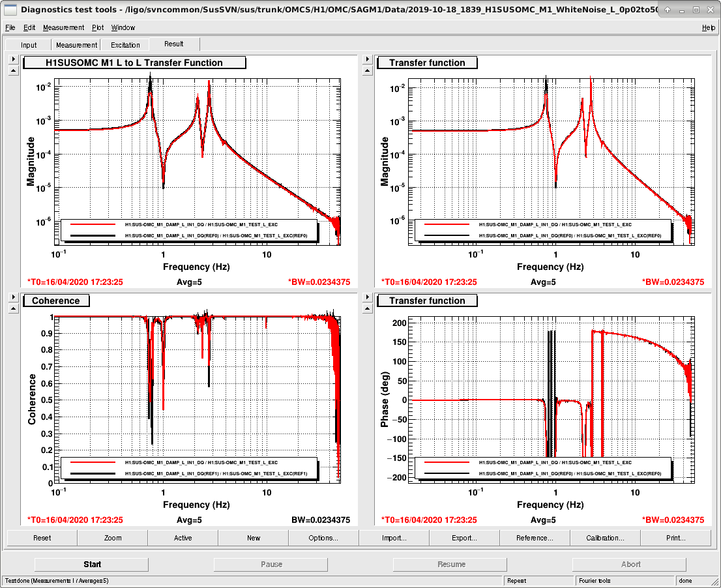Click the Coherence plot title
Image resolution: width=721 pixels, height=588 pixels.
coord(56,301)
